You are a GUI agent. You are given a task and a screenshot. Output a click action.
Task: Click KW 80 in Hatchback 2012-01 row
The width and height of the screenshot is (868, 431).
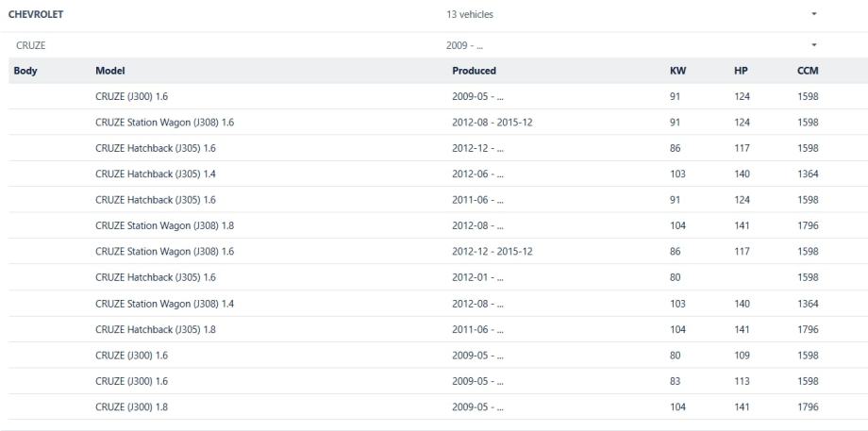tap(675, 277)
